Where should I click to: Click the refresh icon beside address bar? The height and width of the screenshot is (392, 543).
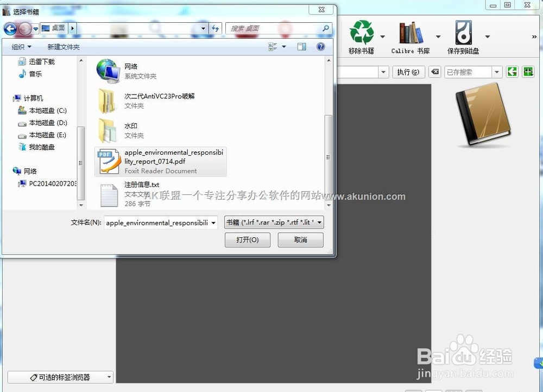(x=216, y=29)
